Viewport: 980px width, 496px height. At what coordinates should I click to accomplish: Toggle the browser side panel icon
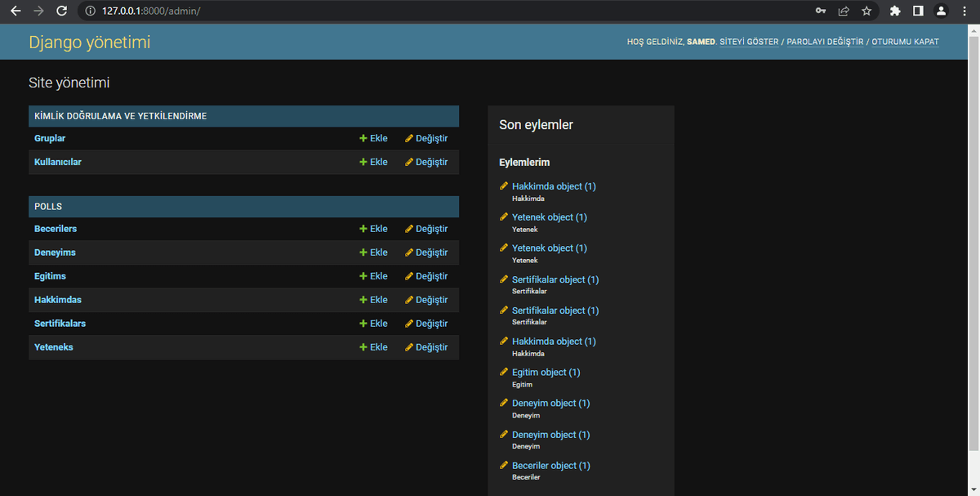[918, 11]
